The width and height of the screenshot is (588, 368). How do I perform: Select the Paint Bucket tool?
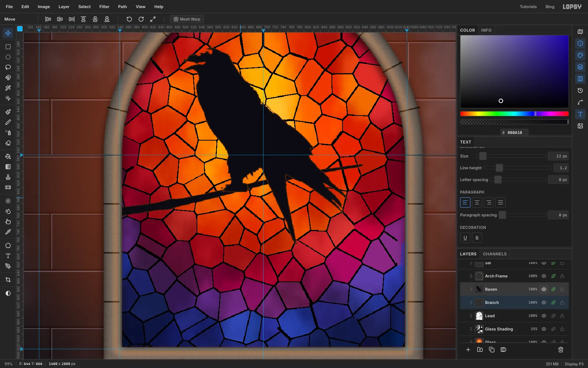pyautogui.click(x=8, y=156)
